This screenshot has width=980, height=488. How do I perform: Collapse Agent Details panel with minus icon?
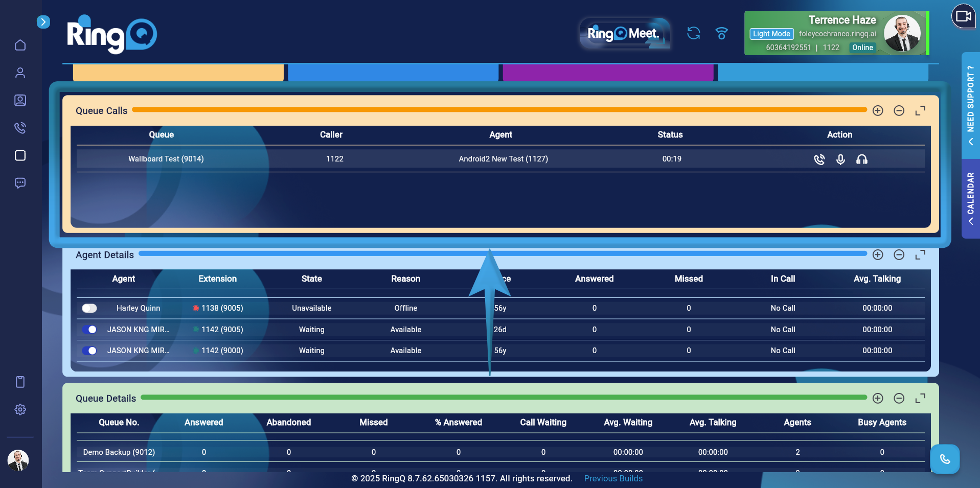click(899, 255)
